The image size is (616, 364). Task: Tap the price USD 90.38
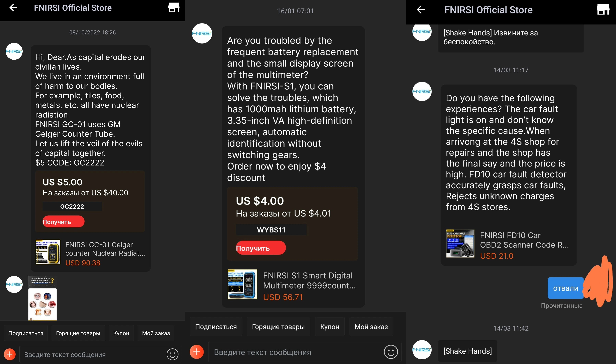tap(83, 263)
